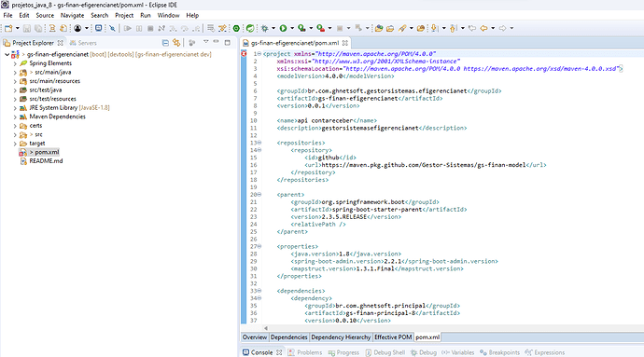The width and height of the screenshot is (644, 357).
Task: Click the Suspend debug icon
Action: point(139,28)
